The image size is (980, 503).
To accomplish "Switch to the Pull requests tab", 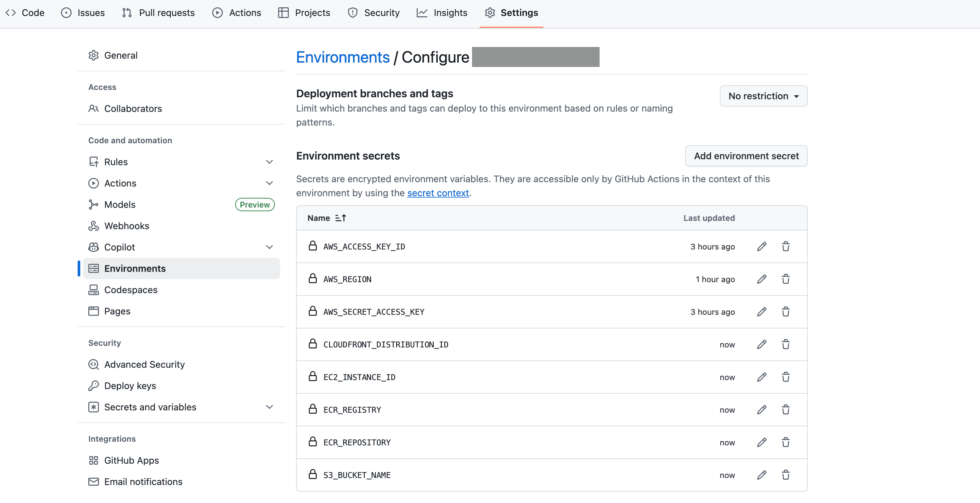I will point(158,13).
